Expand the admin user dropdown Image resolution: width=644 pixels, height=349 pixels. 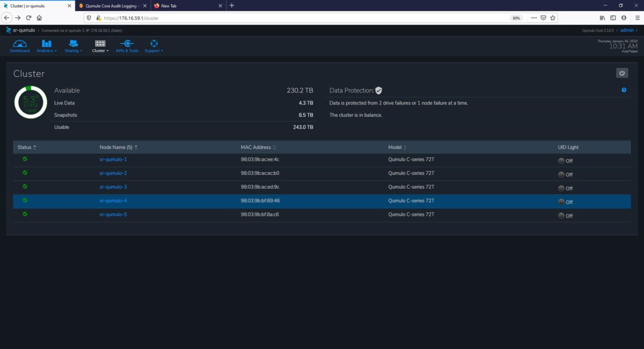point(629,30)
